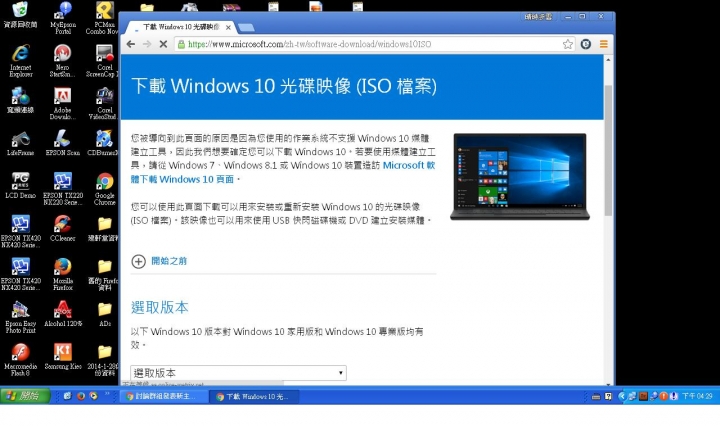Click the Windows 10 laptop image

pyautogui.click(x=520, y=176)
